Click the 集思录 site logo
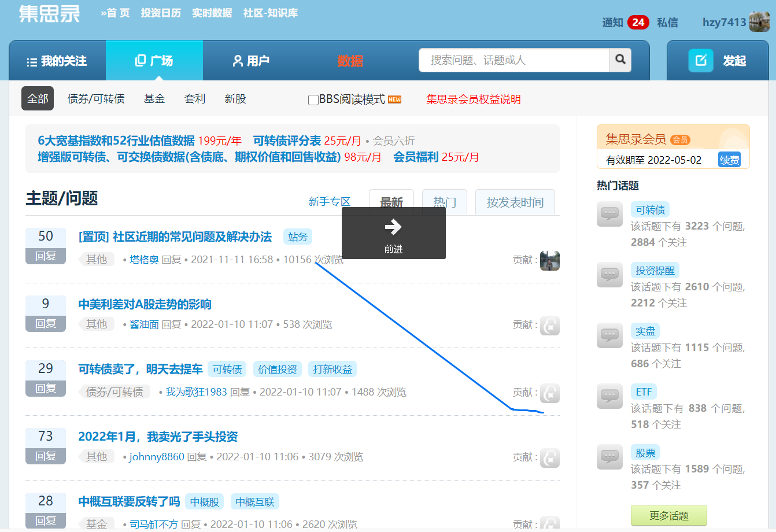This screenshot has width=776, height=532. [x=50, y=13]
